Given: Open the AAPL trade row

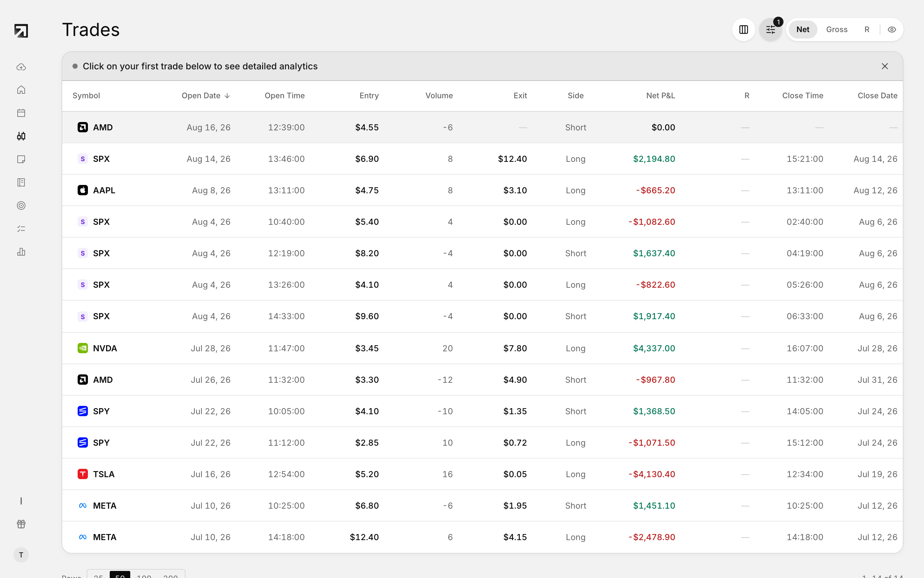Looking at the screenshot, I should pyautogui.click(x=482, y=190).
